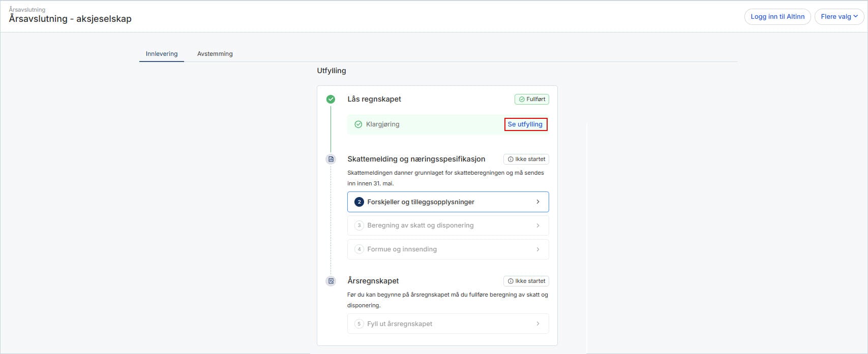Open Formue og innsending step
The height and width of the screenshot is (354, 868).
448,249
